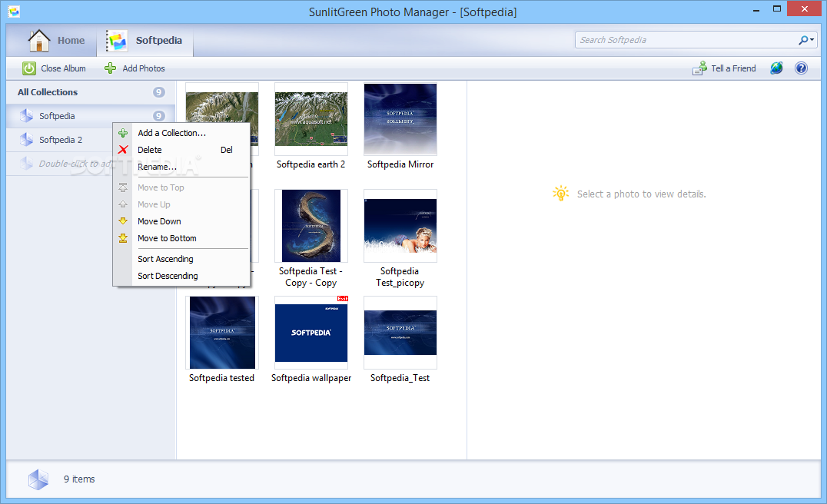Choose Add a Collection from context menu

point(181,133)
